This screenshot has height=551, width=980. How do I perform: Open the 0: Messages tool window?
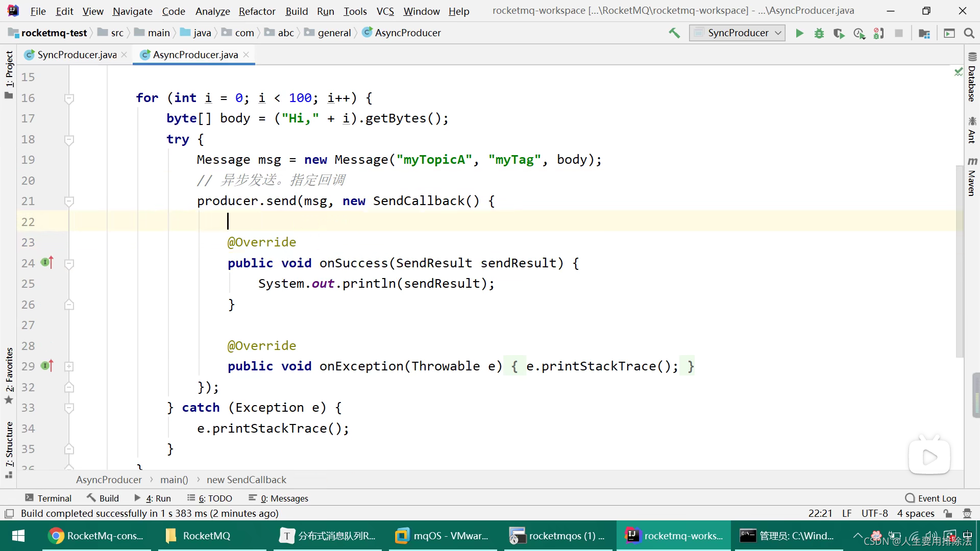point(278,498)
